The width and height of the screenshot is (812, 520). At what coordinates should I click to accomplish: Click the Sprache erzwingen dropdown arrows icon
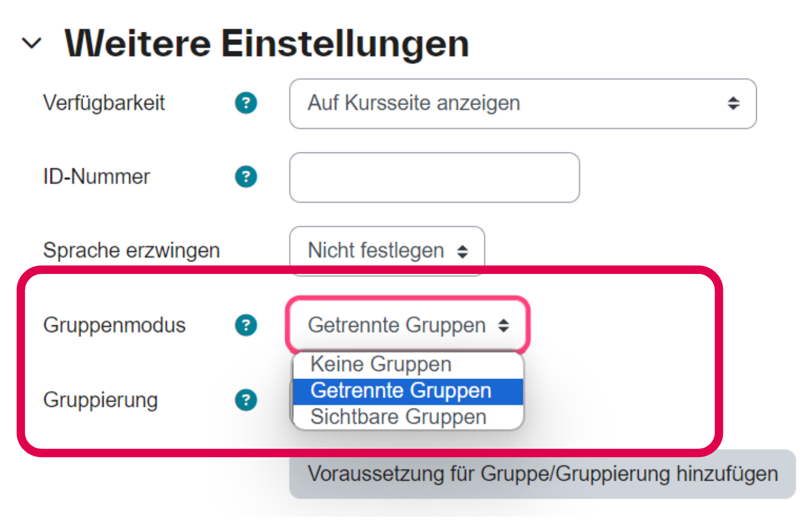pyautogui.click(x=464, y=251)
